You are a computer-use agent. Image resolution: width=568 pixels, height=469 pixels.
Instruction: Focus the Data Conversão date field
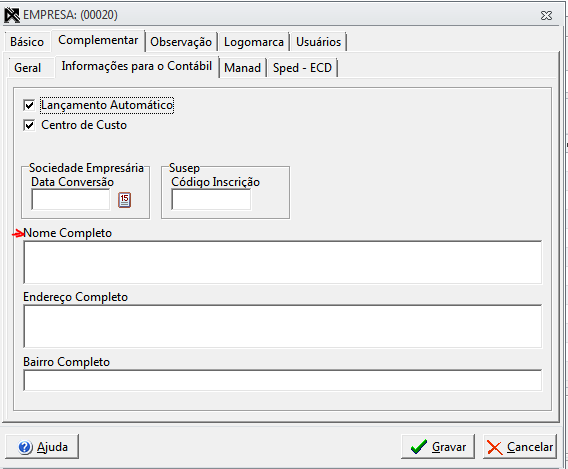point(71,200)
